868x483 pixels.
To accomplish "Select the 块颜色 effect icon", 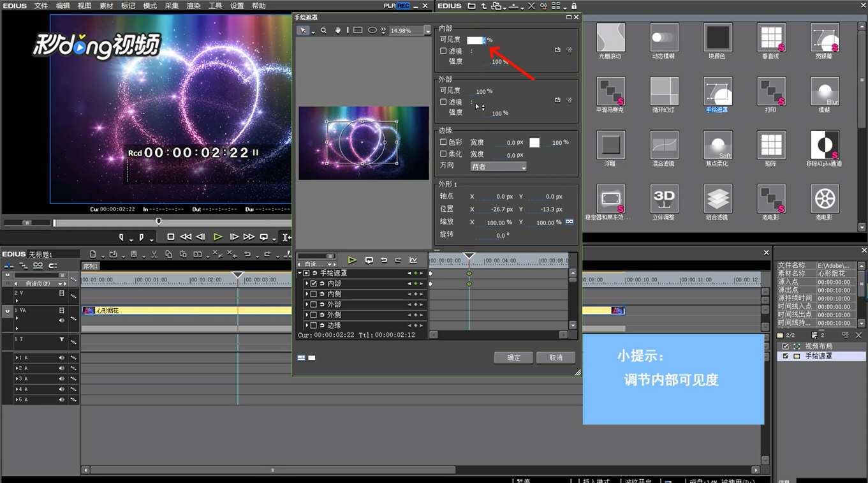I will click(717, 38).
